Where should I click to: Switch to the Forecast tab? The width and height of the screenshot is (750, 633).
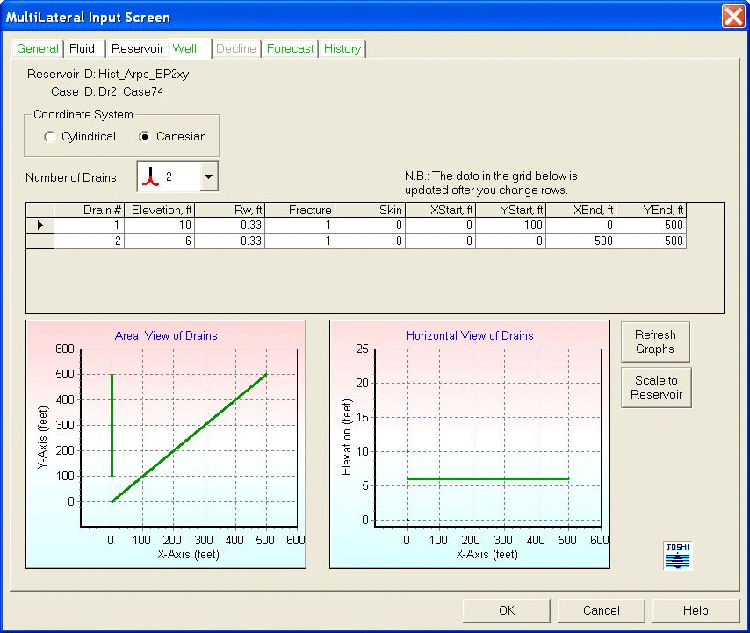[290, 48]
